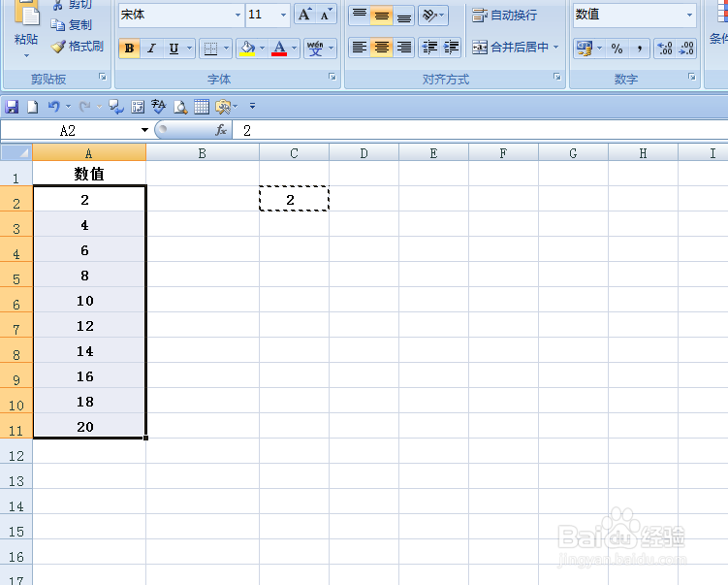The width and height of the screenshot is (728, 585).
Task: Click the spelling check (字A) icon
Action: click(158, 107)
